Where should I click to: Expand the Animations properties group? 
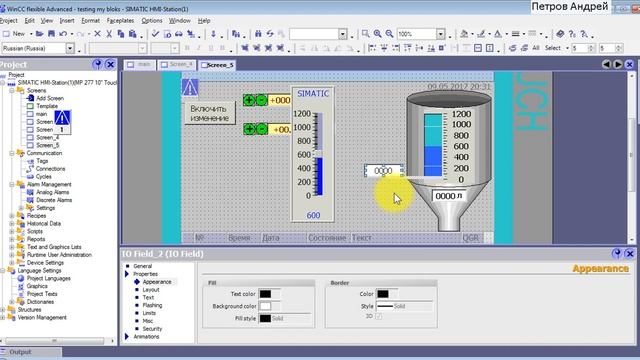click(x=127, y=336)
